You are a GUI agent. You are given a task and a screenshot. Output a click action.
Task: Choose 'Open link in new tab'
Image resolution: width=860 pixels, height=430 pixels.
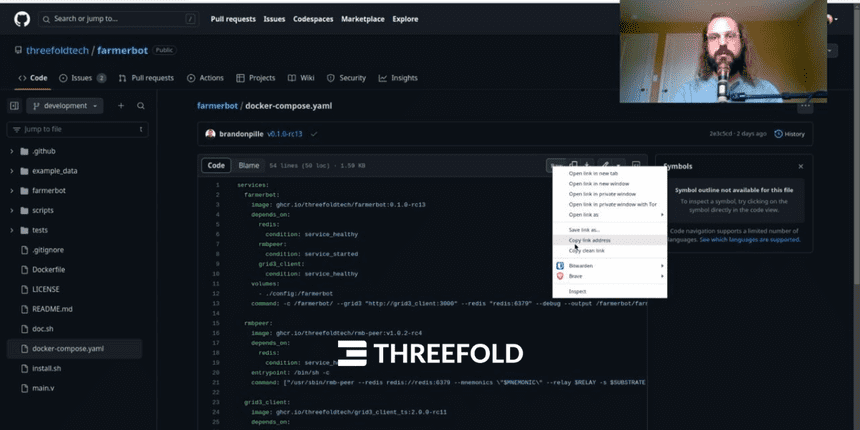609,173
